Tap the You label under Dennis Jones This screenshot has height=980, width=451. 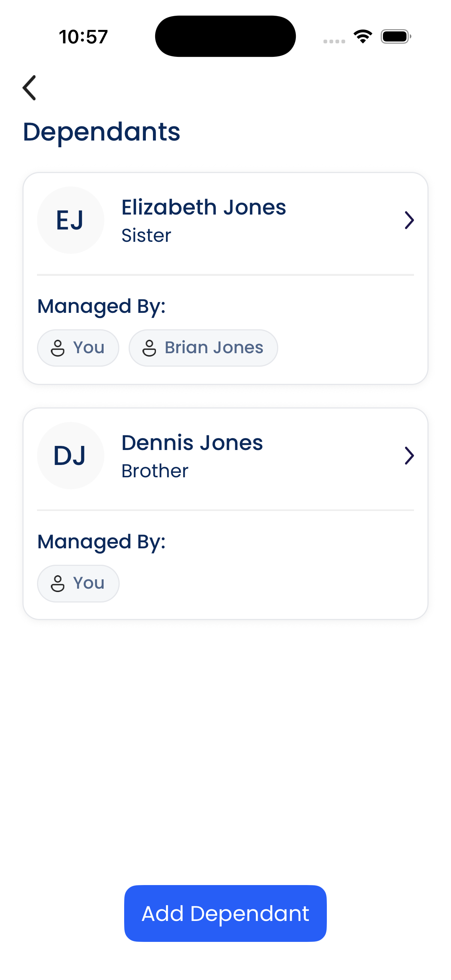(89, 583)
